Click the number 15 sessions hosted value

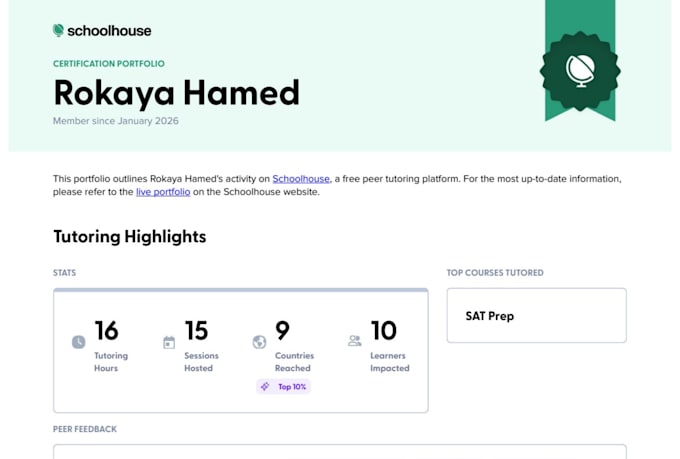196,331
